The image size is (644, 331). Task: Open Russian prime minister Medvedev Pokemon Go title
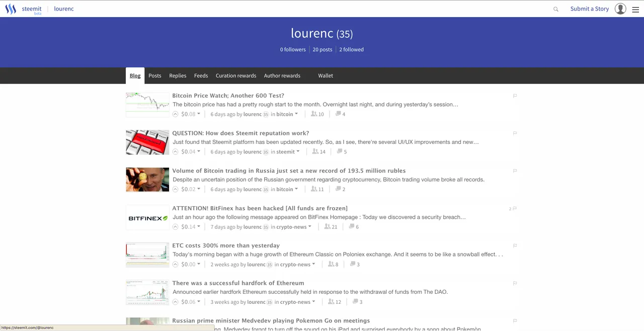pos(271,320)
